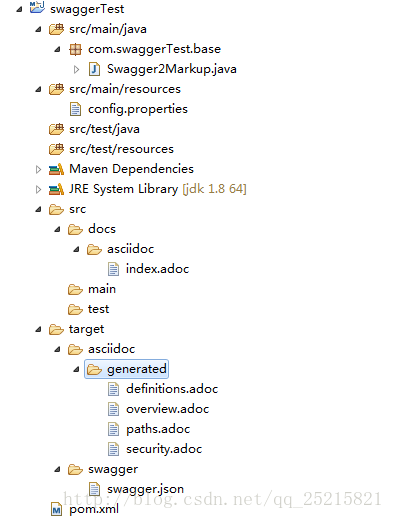394x519 pixels.
Task: Select the Maven Dependencies label
Action: (131, 169)
